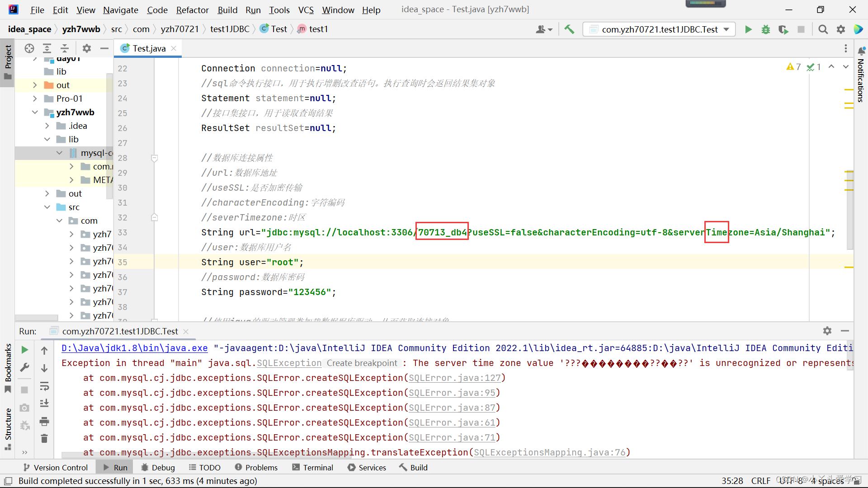Click Select Opened File target icon
Viewport: 868px width, 488px height.
coord(29,48)
